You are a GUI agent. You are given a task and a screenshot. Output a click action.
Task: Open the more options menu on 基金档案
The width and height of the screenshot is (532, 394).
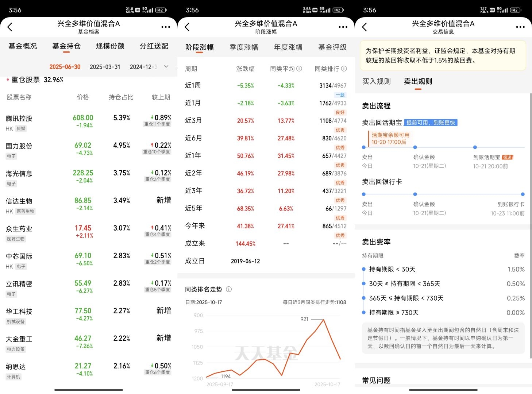coord(166,27)
